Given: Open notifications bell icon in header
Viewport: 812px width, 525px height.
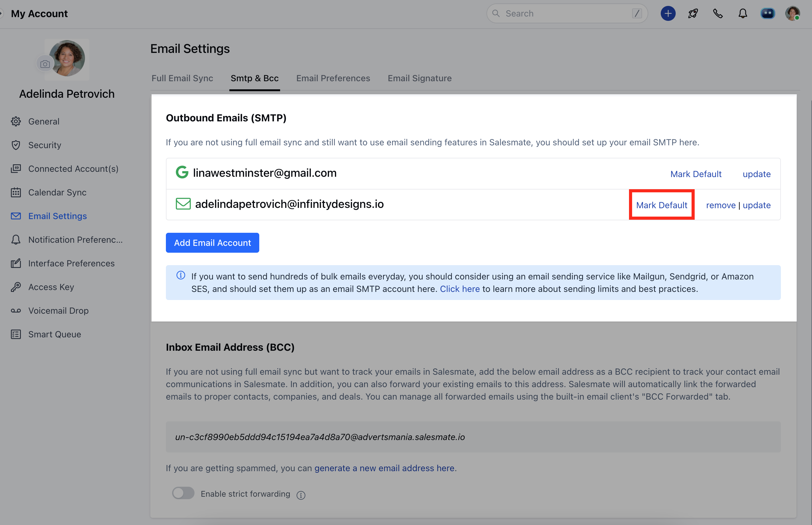Looking at the screenshot, I should click(743, 14).
